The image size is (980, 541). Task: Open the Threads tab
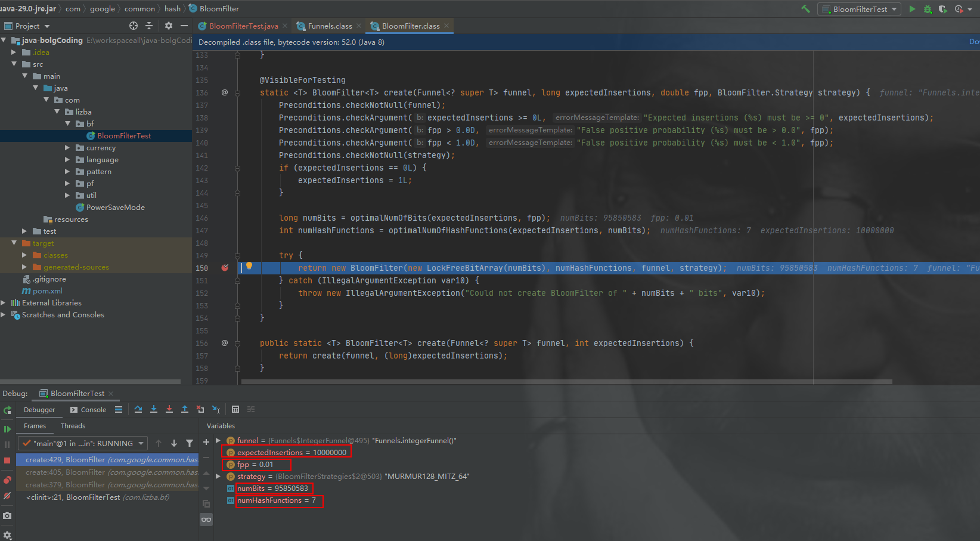73,426
